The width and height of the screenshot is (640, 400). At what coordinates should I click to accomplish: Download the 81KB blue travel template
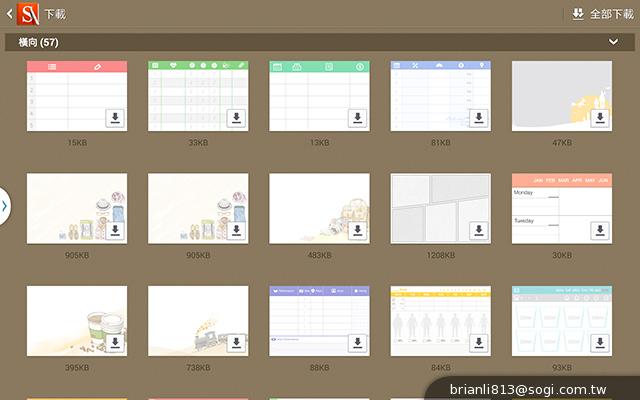coord(478,118)
